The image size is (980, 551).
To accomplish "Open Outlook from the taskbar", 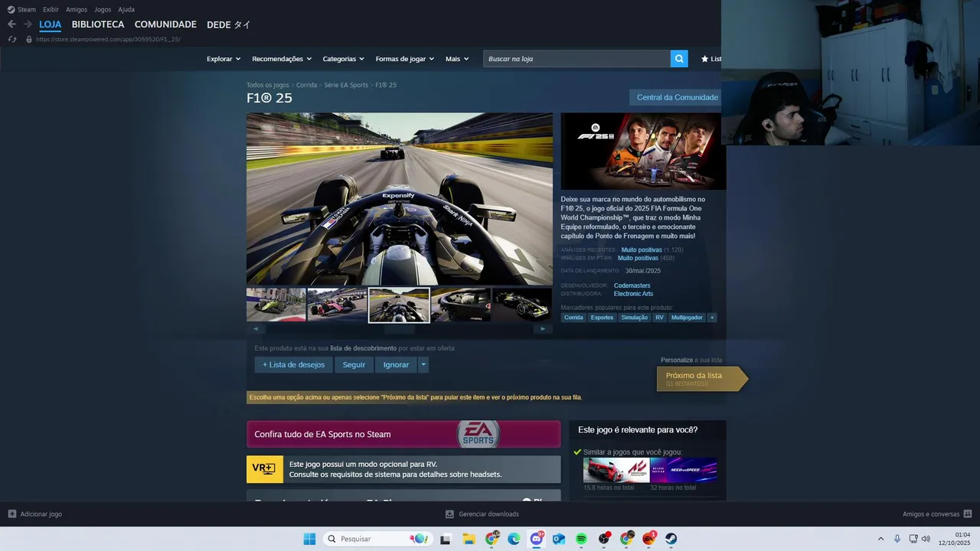I will tap(559, 539).
